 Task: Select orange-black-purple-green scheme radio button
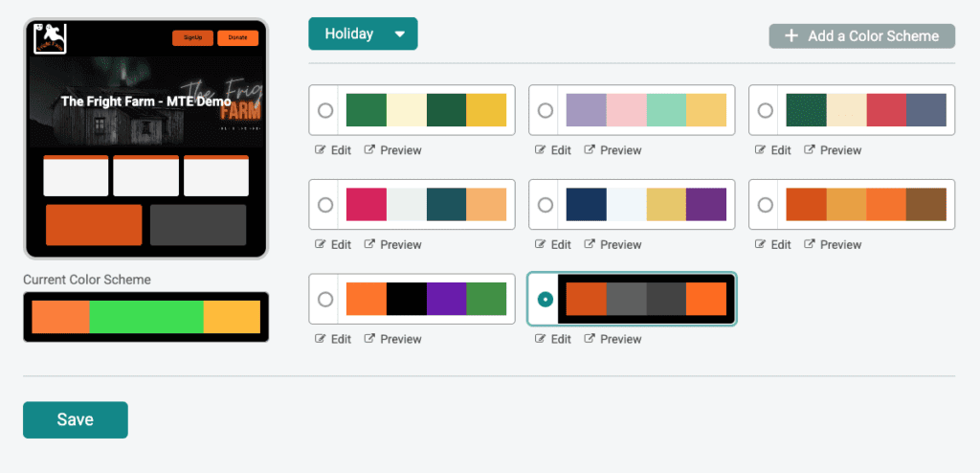[x=325, y=299]
